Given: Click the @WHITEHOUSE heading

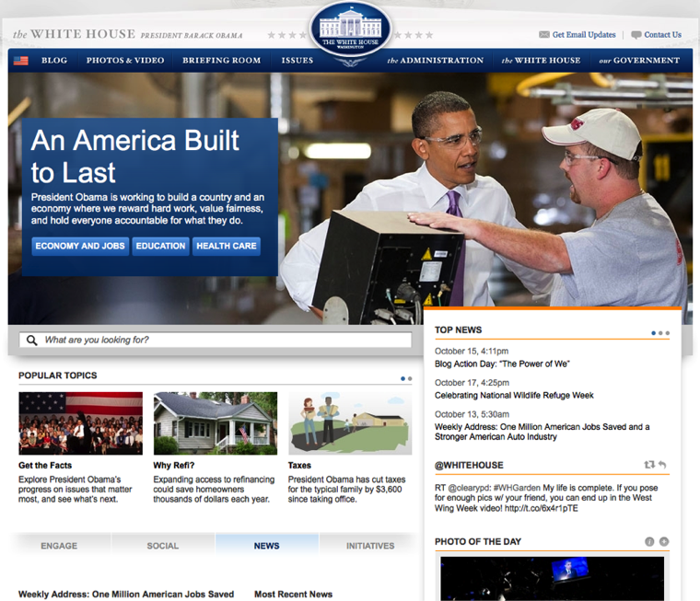Looking at the screenshot, I should click(x=469, y=465).
